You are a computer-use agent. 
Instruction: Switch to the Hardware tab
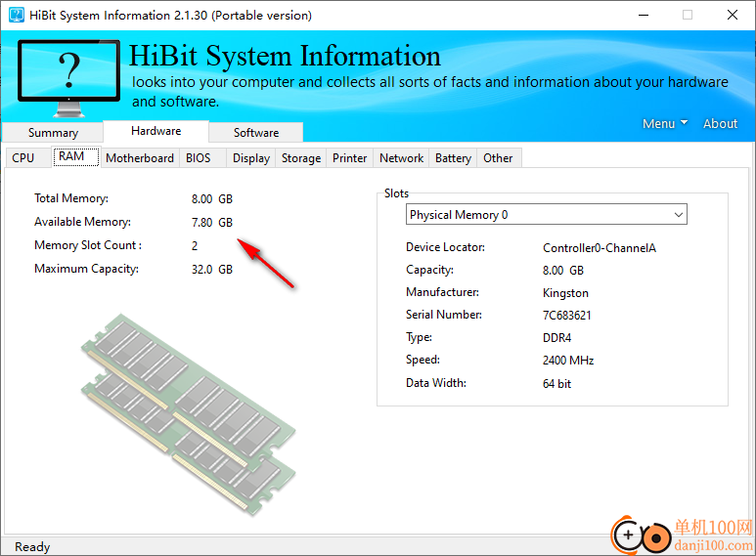[x=156, y=131]
